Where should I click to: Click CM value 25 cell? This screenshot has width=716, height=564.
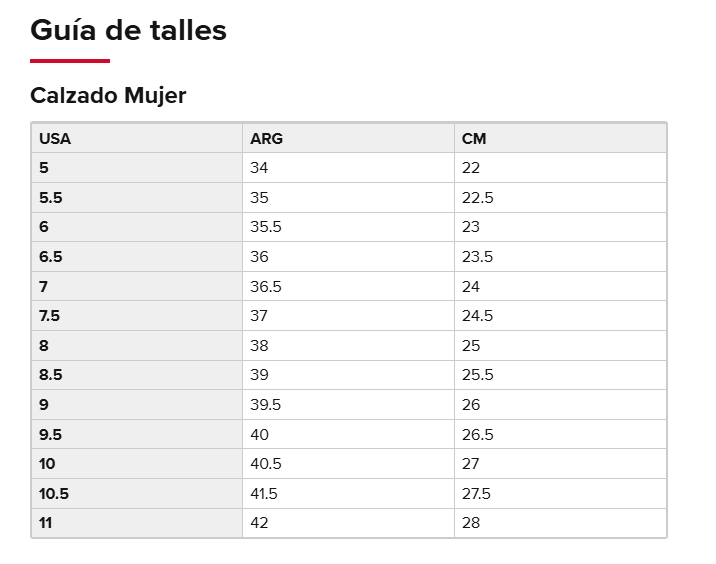(560, 346)
